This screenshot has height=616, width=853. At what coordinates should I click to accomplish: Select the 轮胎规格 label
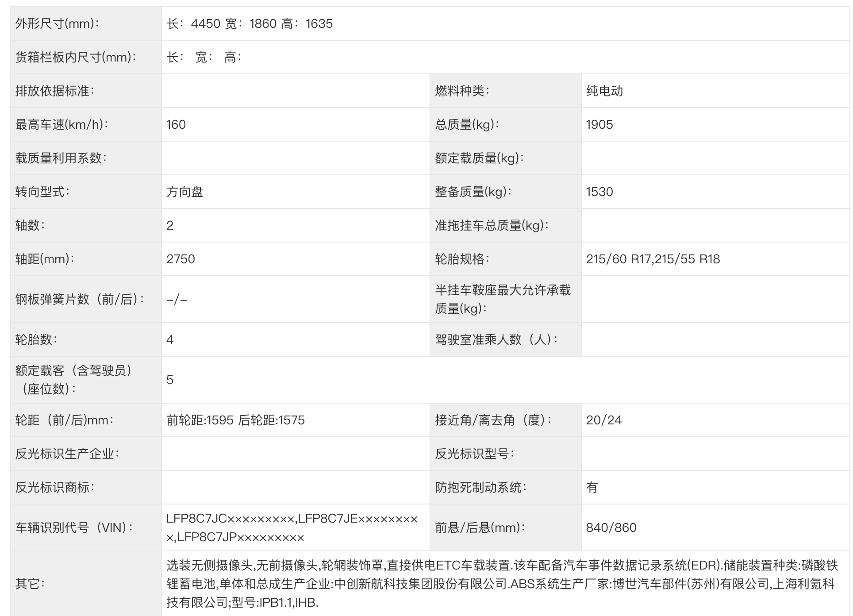(x=462, y=259)
